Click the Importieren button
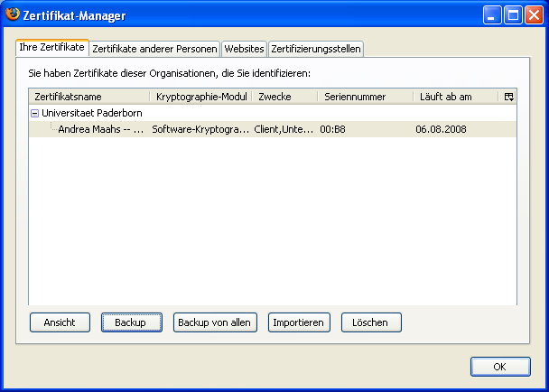The height and width of the screenshot is (392, 549). 299,322
